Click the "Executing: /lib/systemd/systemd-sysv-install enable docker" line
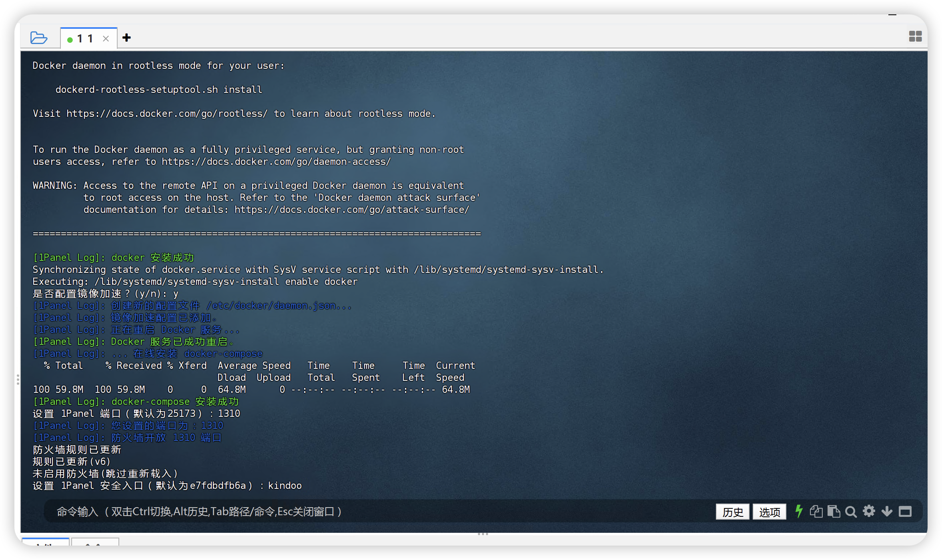Screen dimensions: 942x560 click(x=195, y=282)
